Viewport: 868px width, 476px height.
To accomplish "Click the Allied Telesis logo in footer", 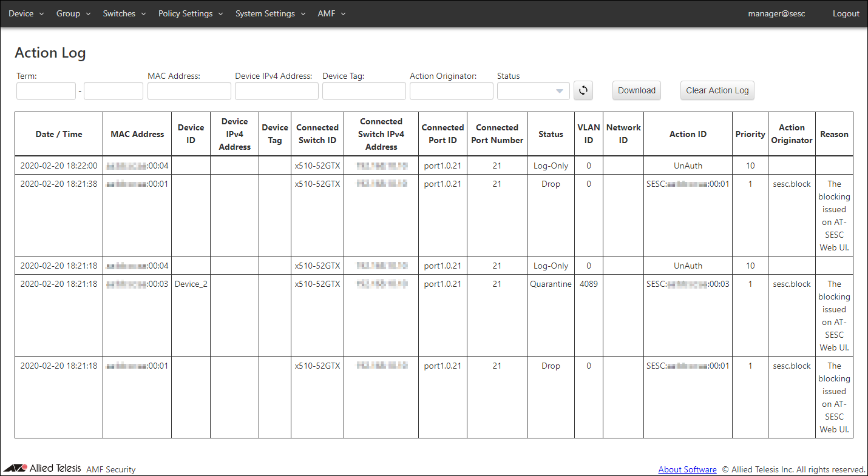I will [x=42, y=468].
